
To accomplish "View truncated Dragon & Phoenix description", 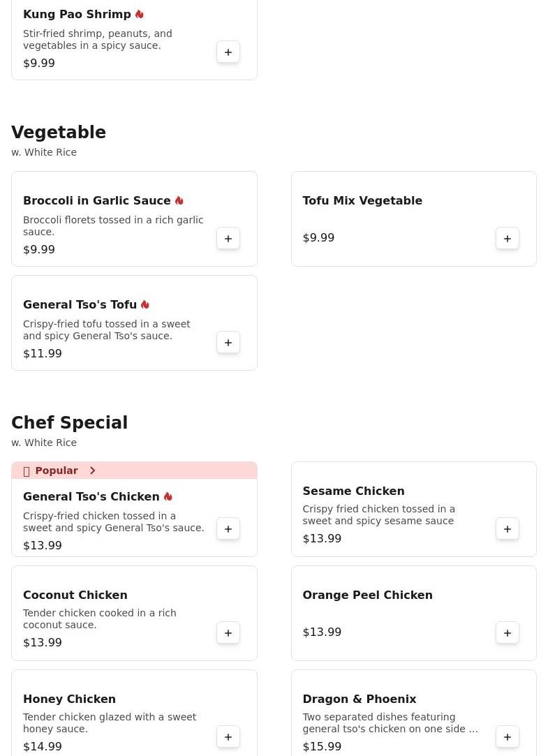I will click(x=390, y=722).
